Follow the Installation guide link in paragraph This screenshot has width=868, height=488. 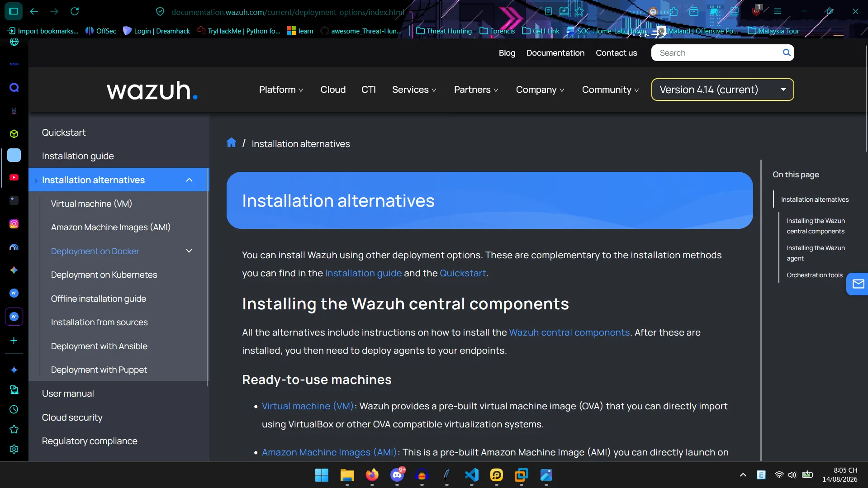(363, 273)
